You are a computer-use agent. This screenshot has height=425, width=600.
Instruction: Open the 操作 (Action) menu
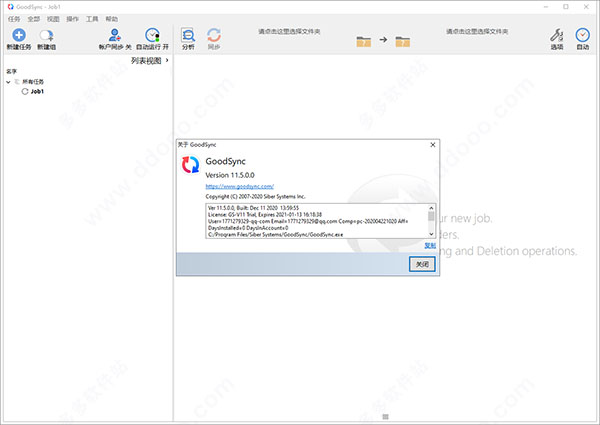[x=72, y=19]
